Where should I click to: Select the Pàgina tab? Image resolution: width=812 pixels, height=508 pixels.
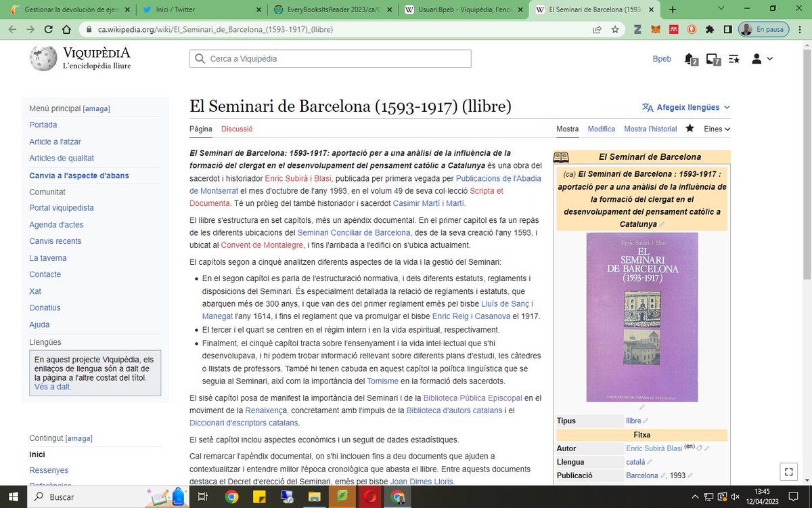[x=201, y=129]
